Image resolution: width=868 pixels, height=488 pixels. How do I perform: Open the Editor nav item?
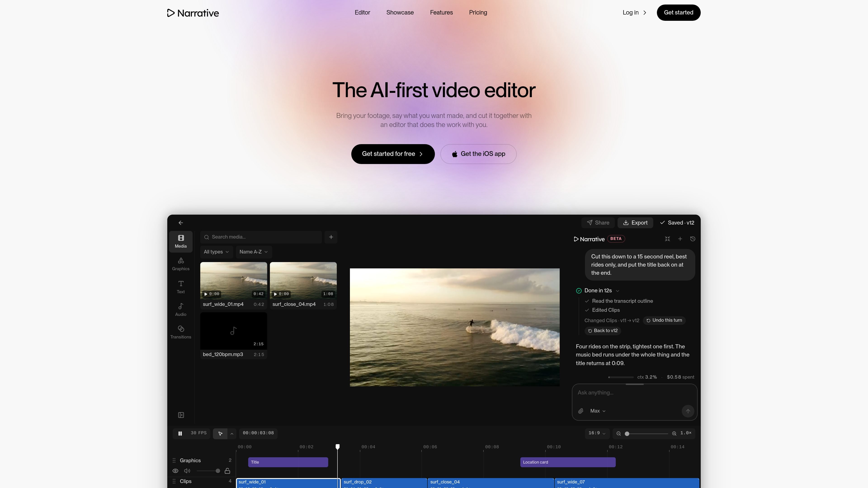coord(362,12)
